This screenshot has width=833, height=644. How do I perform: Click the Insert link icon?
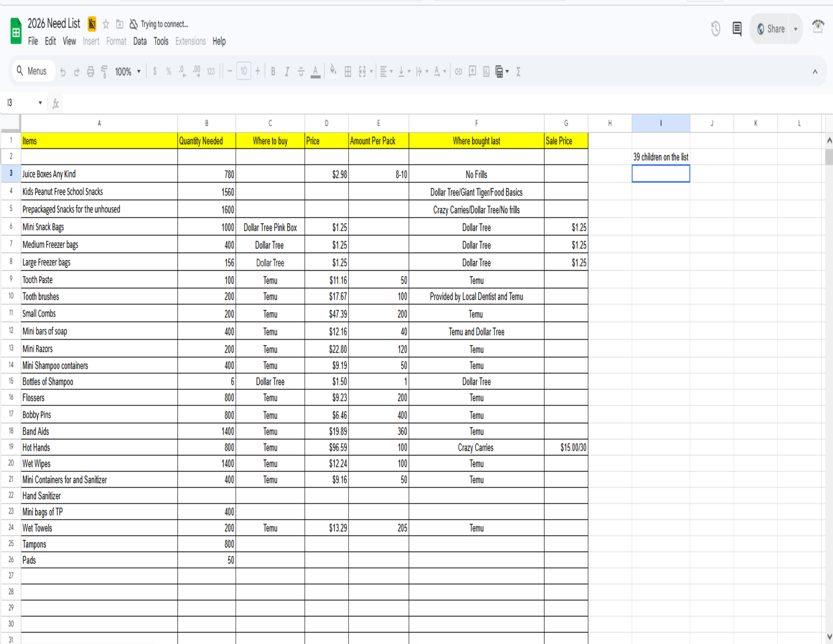tap(458, 71)
